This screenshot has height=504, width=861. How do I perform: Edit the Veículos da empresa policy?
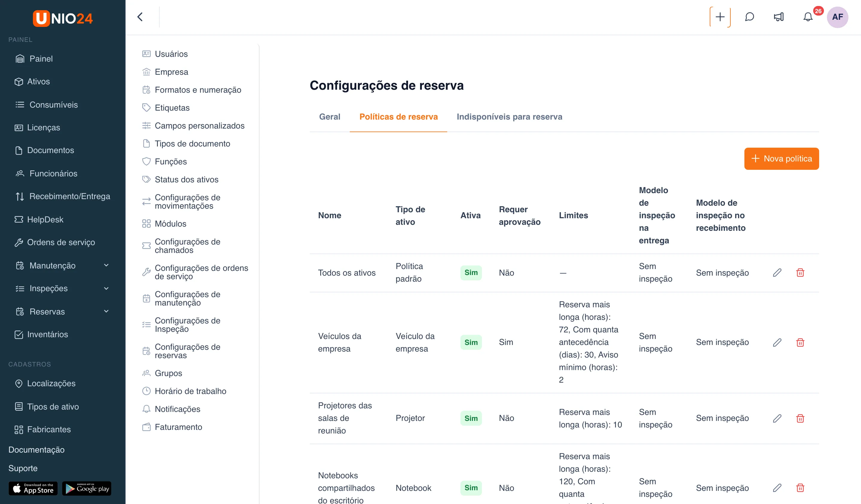coord(777,342)
